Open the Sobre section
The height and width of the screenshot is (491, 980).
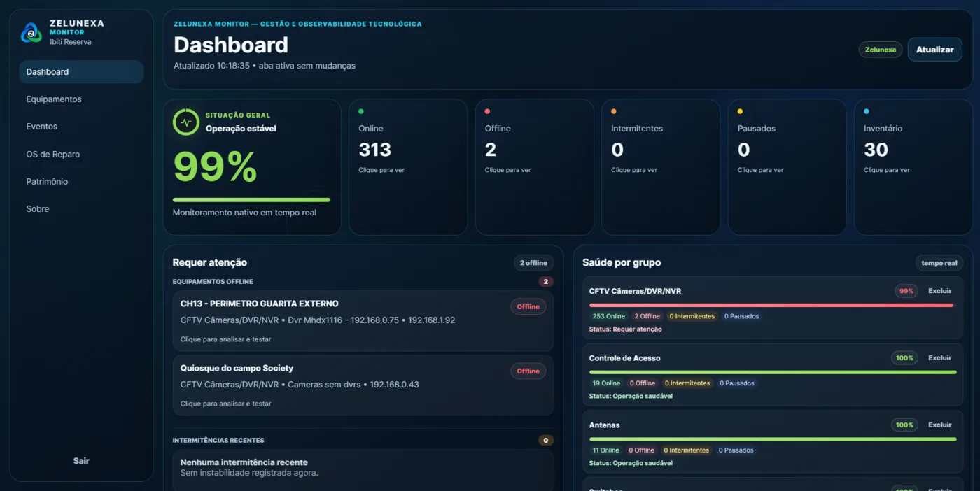pos(81,208)
